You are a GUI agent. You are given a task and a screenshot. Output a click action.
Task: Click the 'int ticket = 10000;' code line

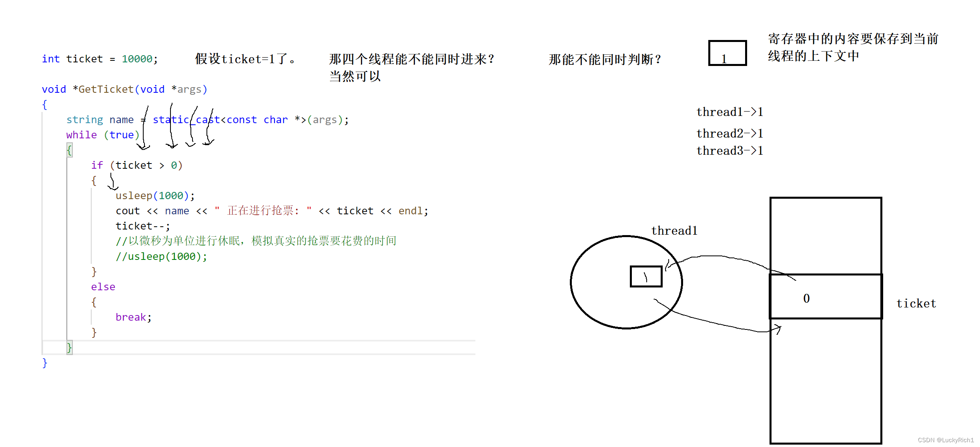pyautogui.click(x=100, y=59)
